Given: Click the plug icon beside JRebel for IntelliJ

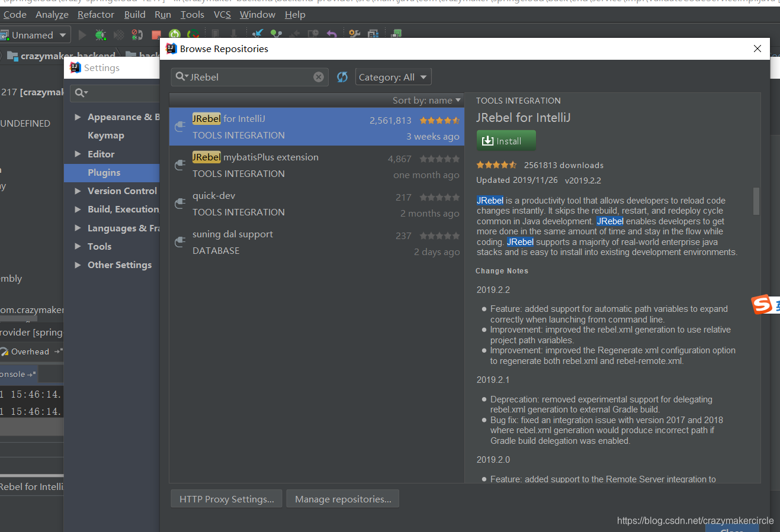Looking at the screenshot, I should [180, 127].
